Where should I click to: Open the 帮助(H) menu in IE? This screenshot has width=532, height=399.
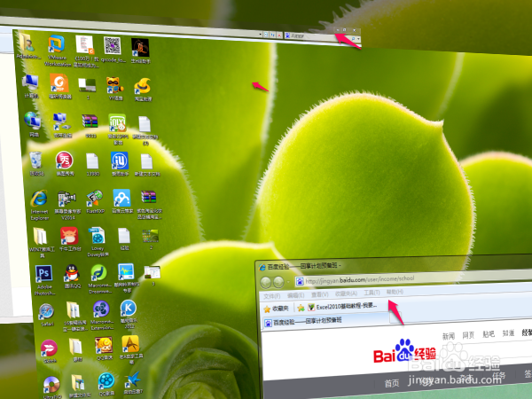(395, 292)
